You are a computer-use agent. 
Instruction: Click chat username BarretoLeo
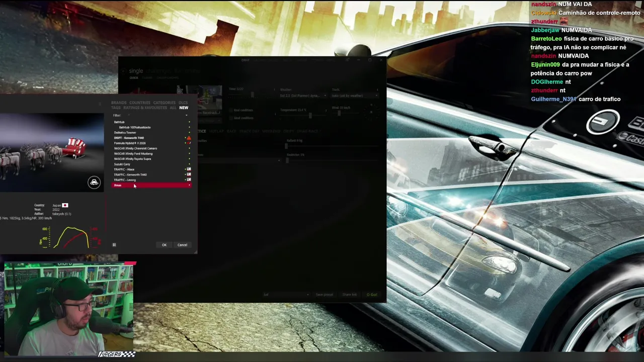(x=546, y=39)
